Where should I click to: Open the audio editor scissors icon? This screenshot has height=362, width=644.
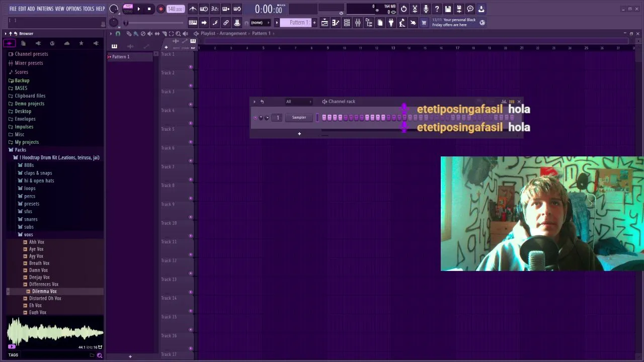click(x=415, y=9)
